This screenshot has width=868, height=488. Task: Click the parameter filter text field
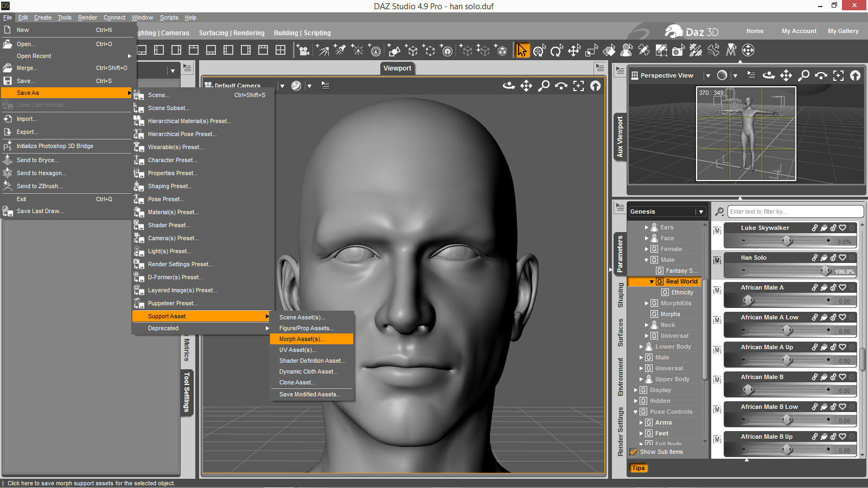pos(795,211)
